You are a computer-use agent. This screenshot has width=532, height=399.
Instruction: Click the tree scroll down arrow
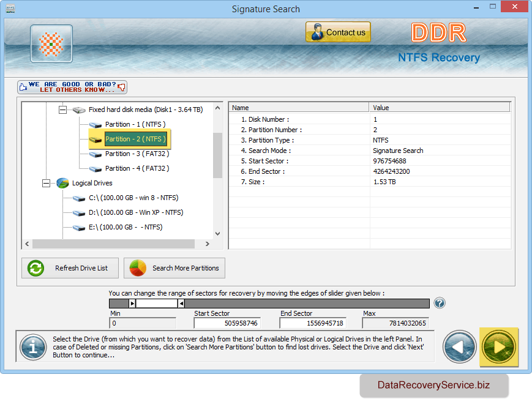[218, 233]
